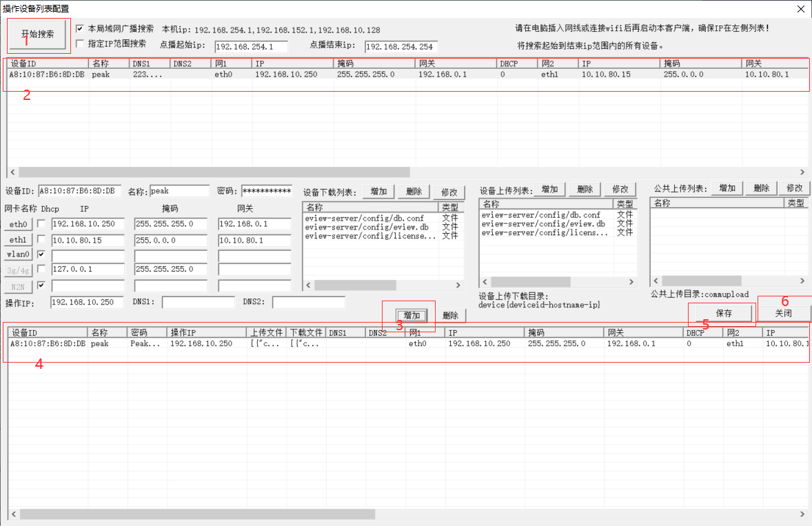Toggle Dhcp checkbox for 3g/4g

(x=41, y=269)
